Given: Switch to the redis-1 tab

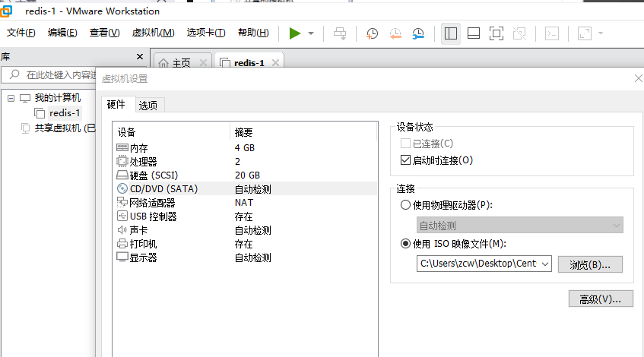Looking at the screenshot, I should (249, 63).
